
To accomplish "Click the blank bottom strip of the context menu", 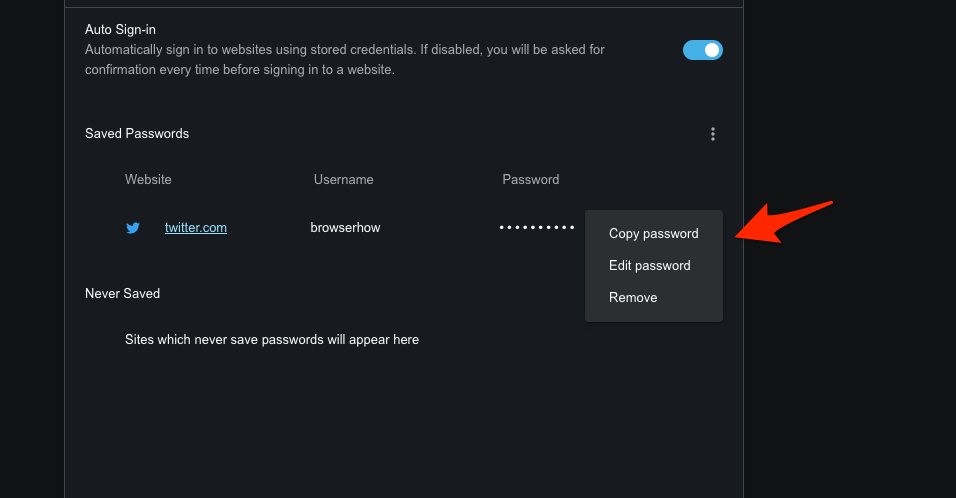I will click(x=653, y=316).
